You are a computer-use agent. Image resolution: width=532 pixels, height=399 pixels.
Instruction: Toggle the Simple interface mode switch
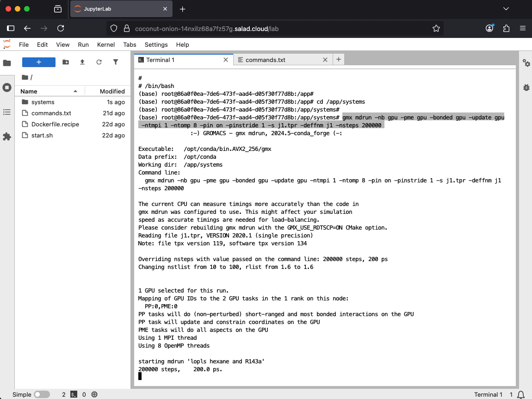[x=42, y=394]
